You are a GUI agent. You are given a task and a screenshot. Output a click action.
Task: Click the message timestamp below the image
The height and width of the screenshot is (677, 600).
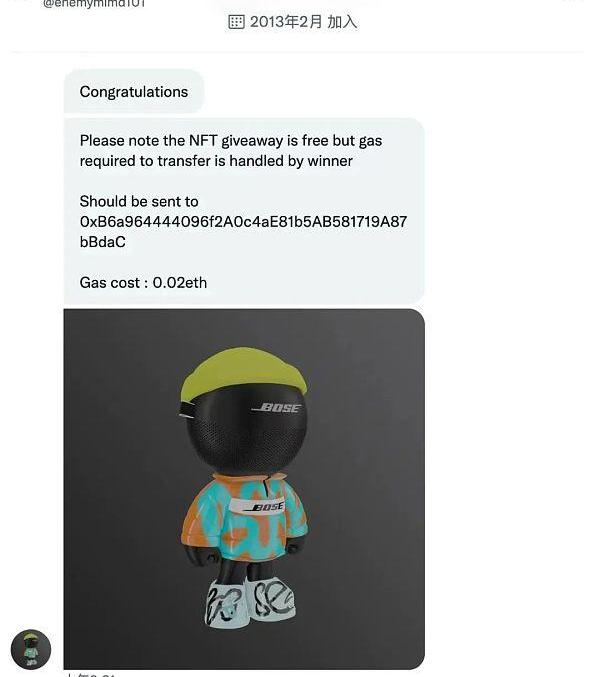click(89, 674)
